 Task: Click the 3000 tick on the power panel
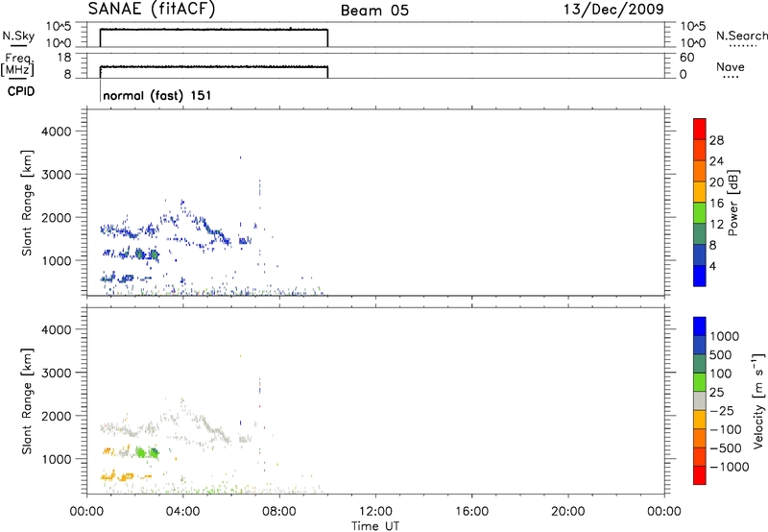(57, 175)
